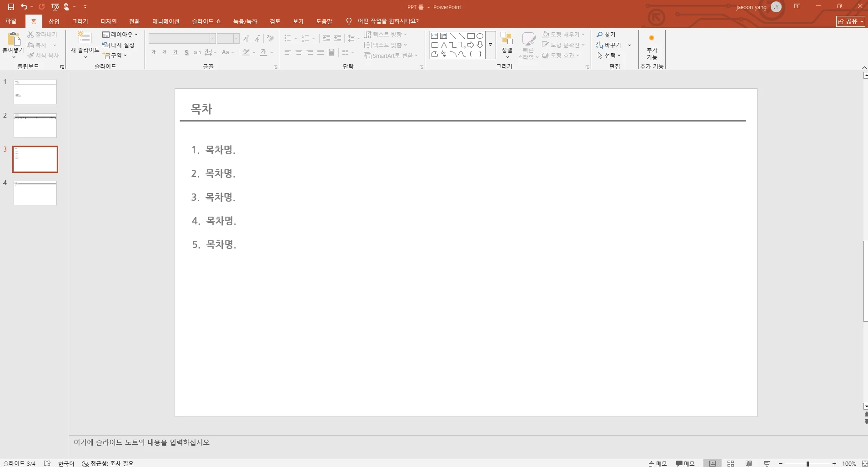Clear all formatting with the eraser icon
Viewport: 868px width, 467px height.
[271, 39]
